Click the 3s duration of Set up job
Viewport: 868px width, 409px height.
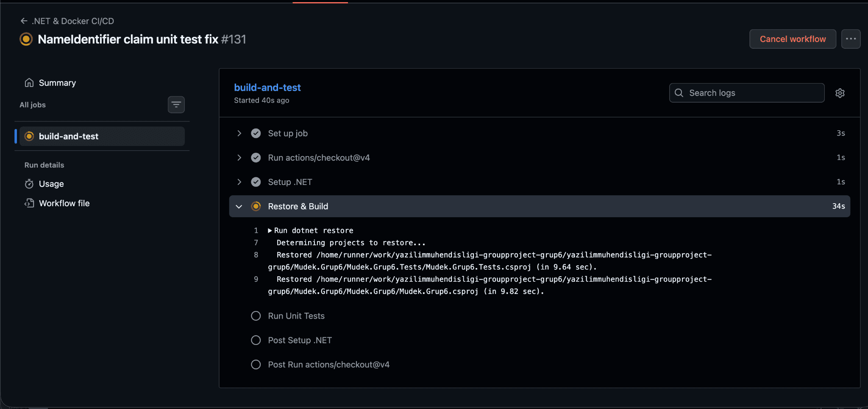click(841, 133)
